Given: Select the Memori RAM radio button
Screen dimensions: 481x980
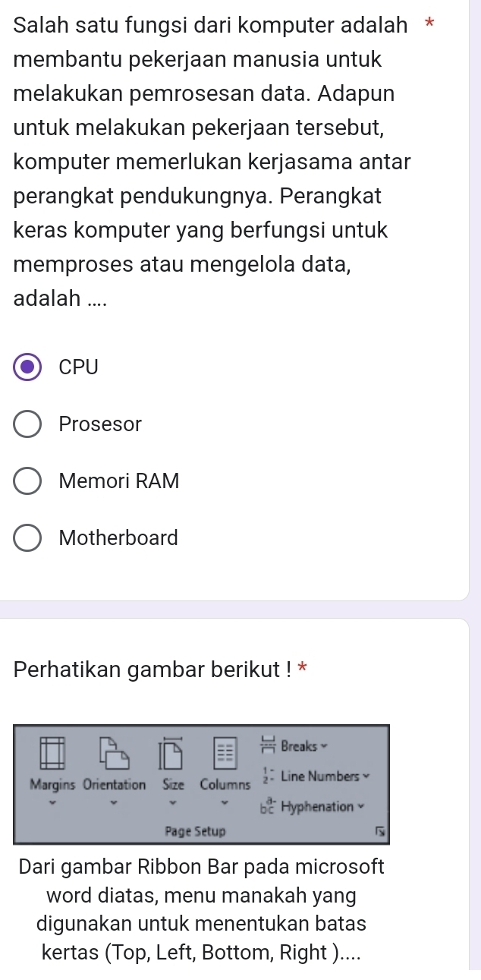Looking at the screenshot, I should [x=28, y=481].
